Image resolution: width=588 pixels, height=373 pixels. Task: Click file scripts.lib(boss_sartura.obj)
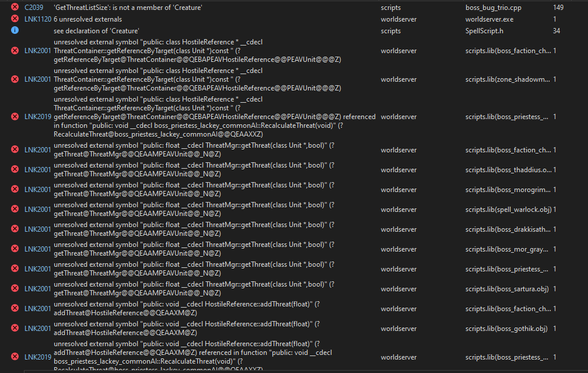[x=507, y=289]
